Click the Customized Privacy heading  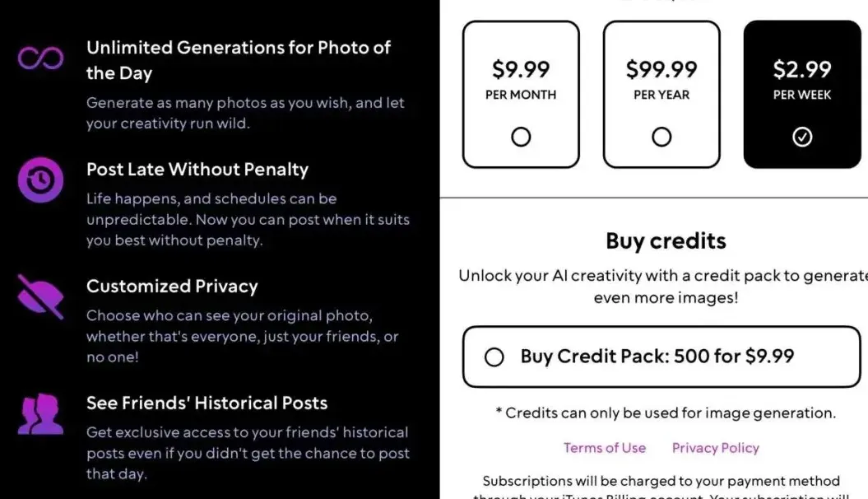coord(172,287)
